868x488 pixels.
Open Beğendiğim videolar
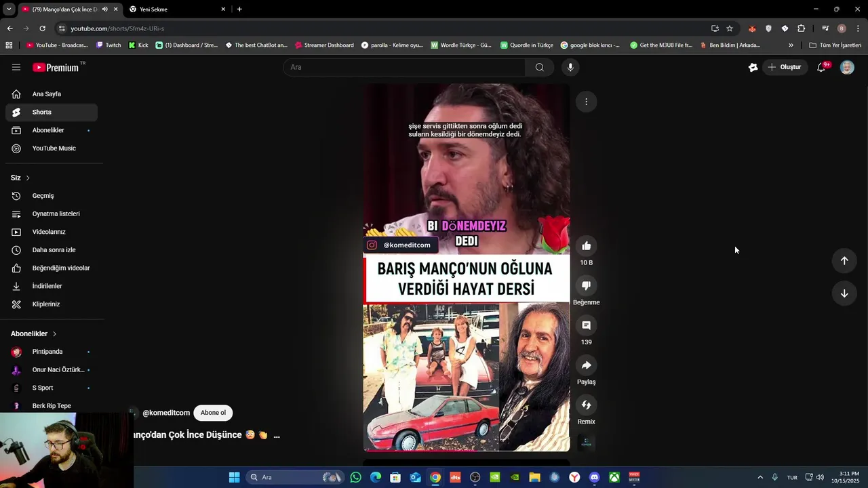point(52,268)
